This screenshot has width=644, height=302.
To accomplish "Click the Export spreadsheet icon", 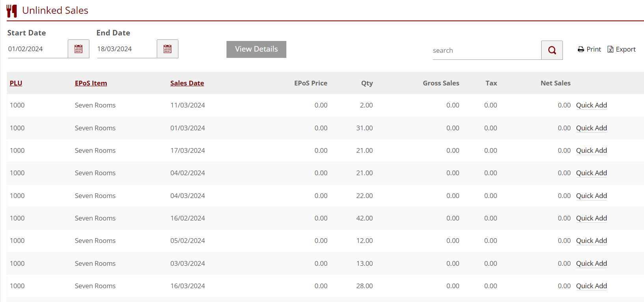I will point(610,50).
